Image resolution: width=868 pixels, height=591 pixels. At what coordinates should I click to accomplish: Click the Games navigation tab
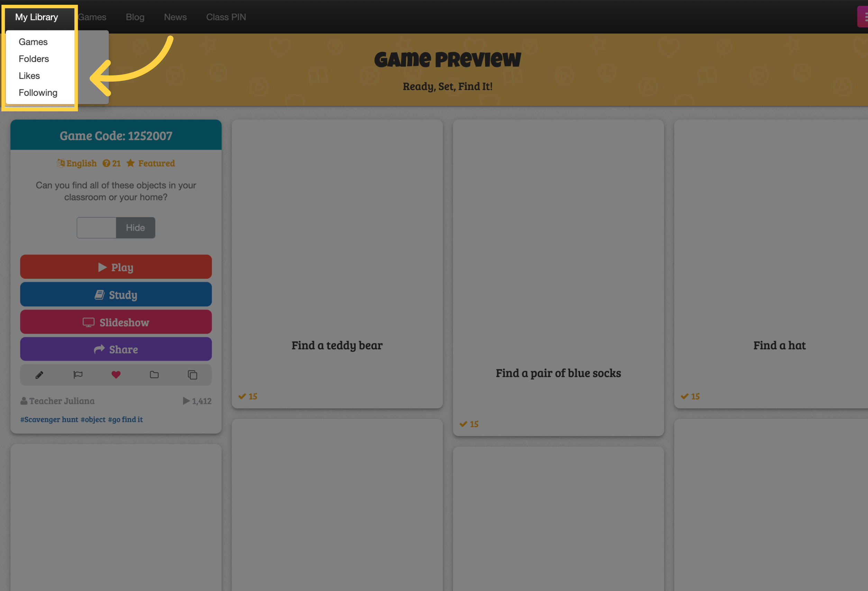tap(90, 17)
